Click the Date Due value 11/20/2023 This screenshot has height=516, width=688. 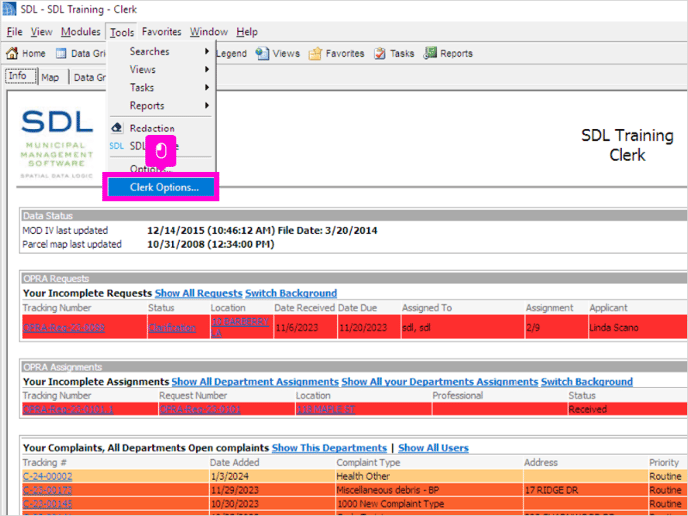point(363,328)
